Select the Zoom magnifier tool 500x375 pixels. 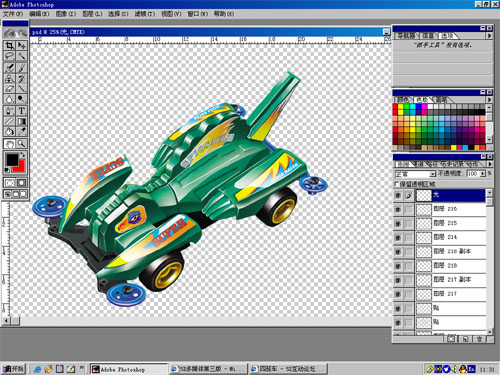tap(21, 144)
